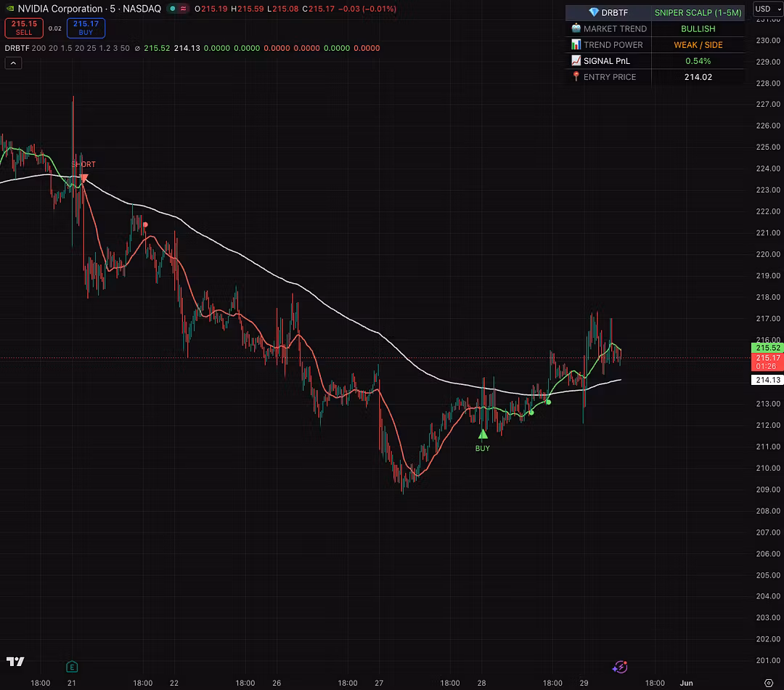Click the red dot marker on the orange line
Screen dimensions: 784x690
[x=145, y=224]
